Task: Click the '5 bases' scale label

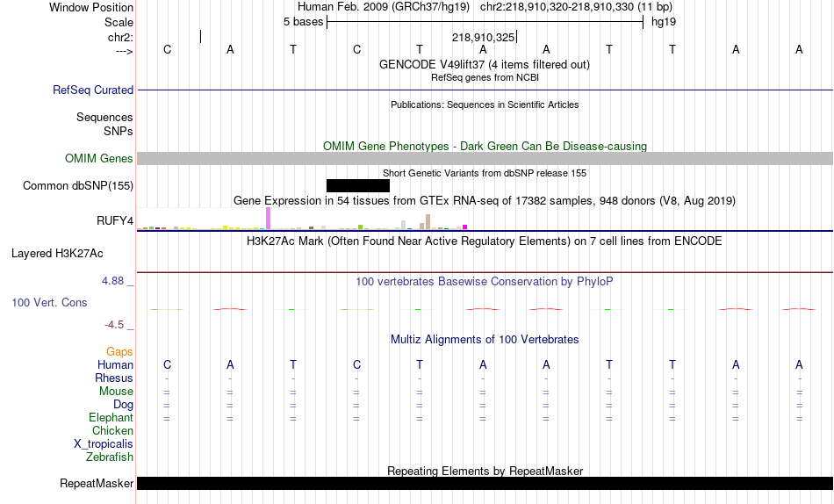Action: click(303, 22)
